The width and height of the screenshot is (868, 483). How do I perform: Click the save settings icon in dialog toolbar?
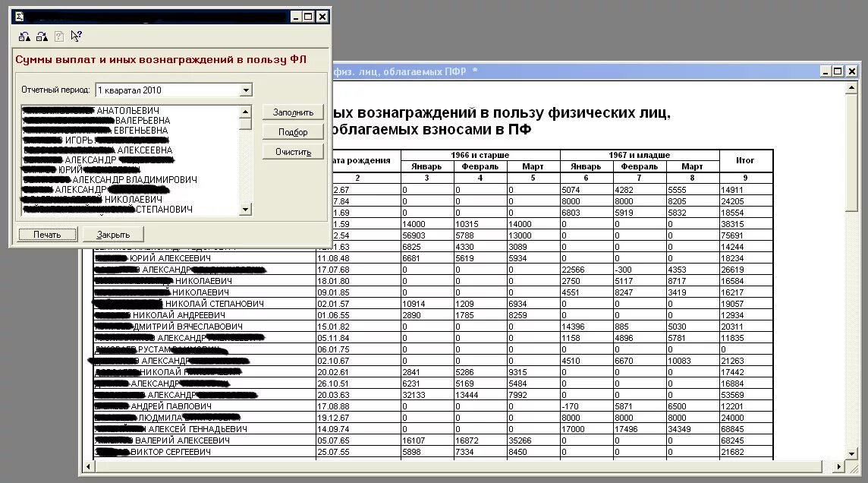pyautogui.click(x=42, y=36)
